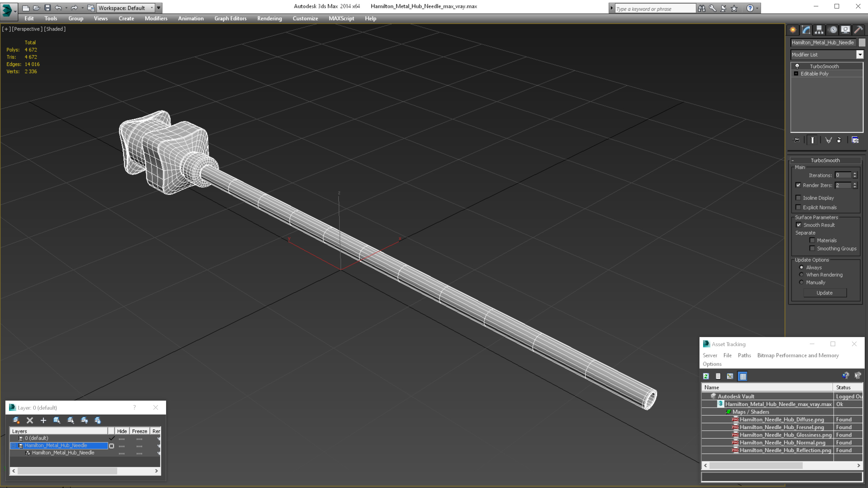Open the Hierarchy command panel tab

click(x=819, y=30)
